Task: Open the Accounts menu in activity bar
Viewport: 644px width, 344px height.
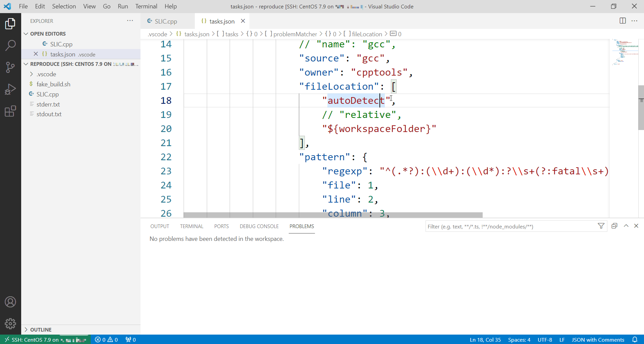Action: pyautogui.click(x=10, y=302)
